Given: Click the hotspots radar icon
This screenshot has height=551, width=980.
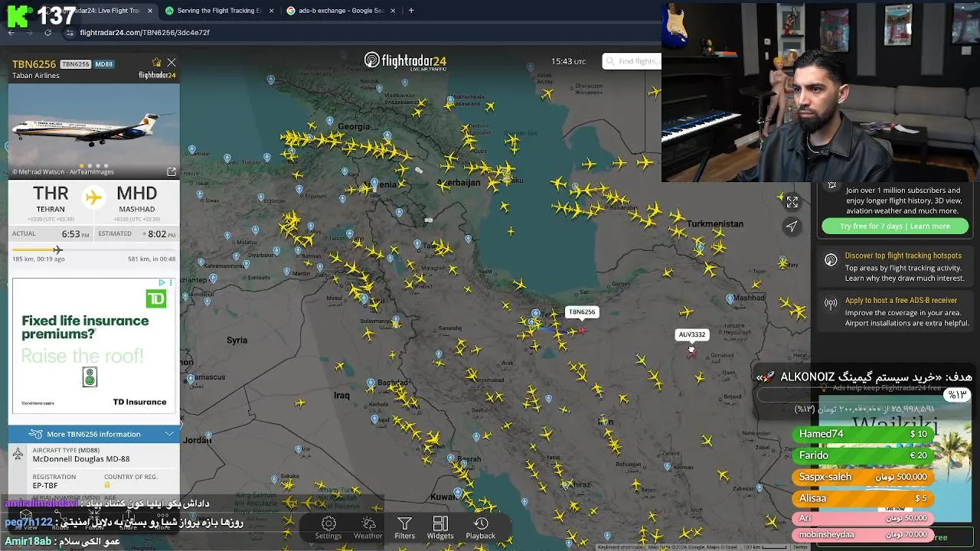Looking at the screenshot, I should point(831,260).
